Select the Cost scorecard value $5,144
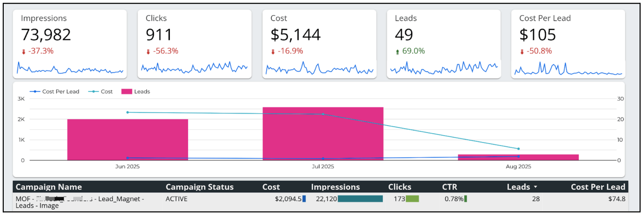Image resolution: width=644 pixels, height=217 pixels. click(x=295, y=35)
